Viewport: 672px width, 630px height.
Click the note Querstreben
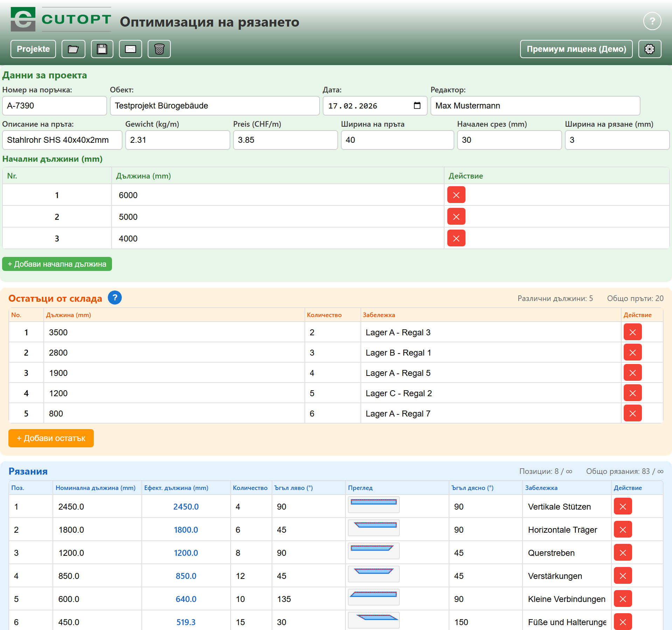(x=551, y=553)
